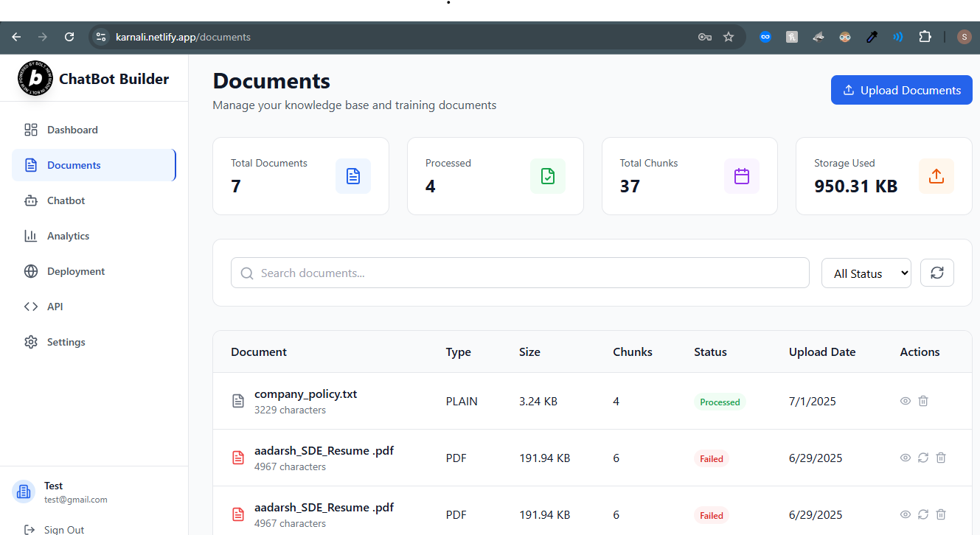Retry processing the first failed aadarsh_SDE_Resume .pdf
This screenshot has width=980, height=535.
pos(923,458)
